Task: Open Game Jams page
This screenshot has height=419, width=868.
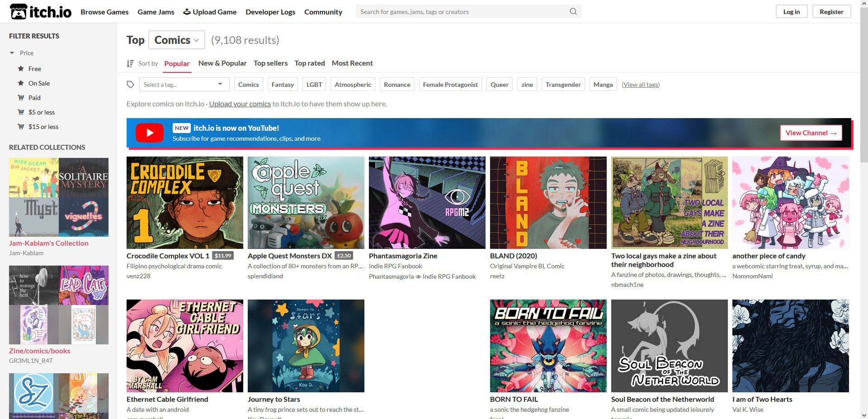Action: (156, 12)
